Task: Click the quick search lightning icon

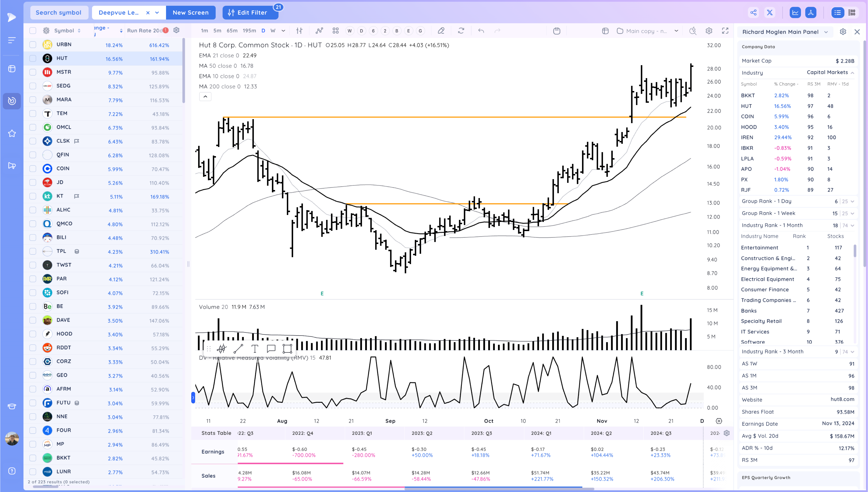Action: (x=692, y=31)
